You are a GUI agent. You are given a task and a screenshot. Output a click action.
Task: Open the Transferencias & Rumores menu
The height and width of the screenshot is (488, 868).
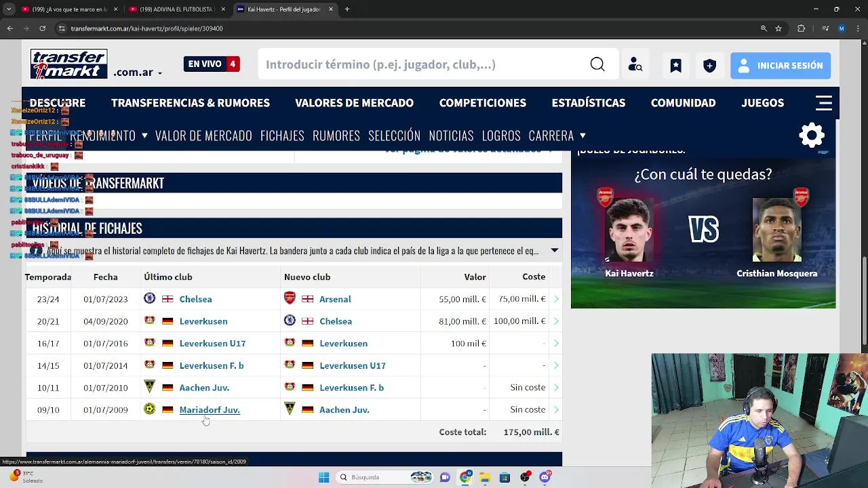[191, 103]
